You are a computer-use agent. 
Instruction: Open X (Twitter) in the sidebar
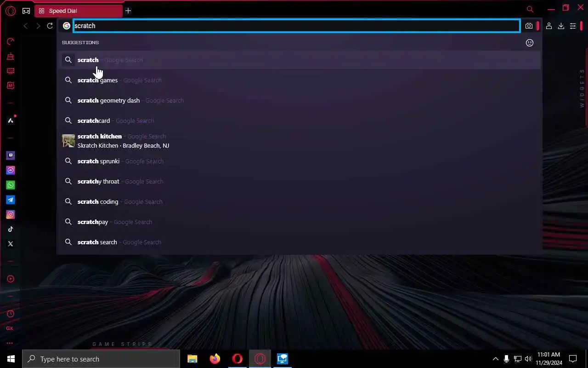[10, 244]
